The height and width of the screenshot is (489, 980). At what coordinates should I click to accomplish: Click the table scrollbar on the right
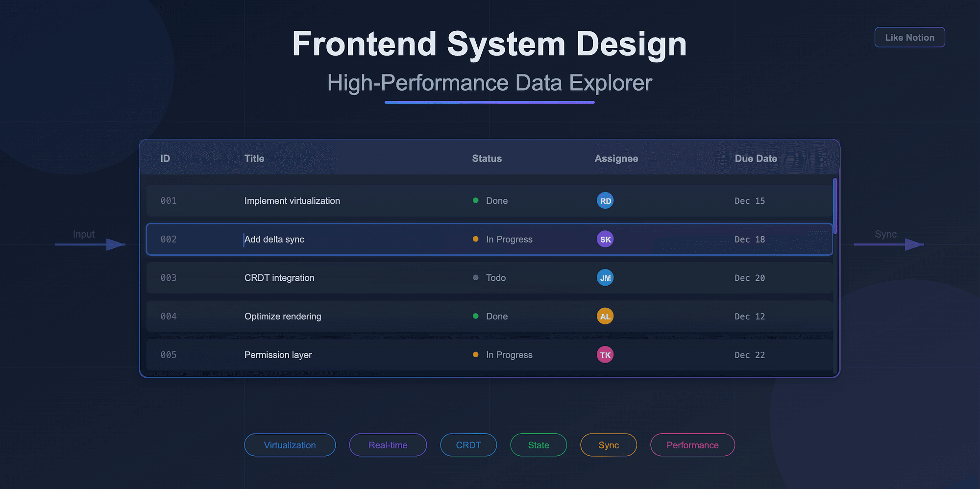click(834, 206)
